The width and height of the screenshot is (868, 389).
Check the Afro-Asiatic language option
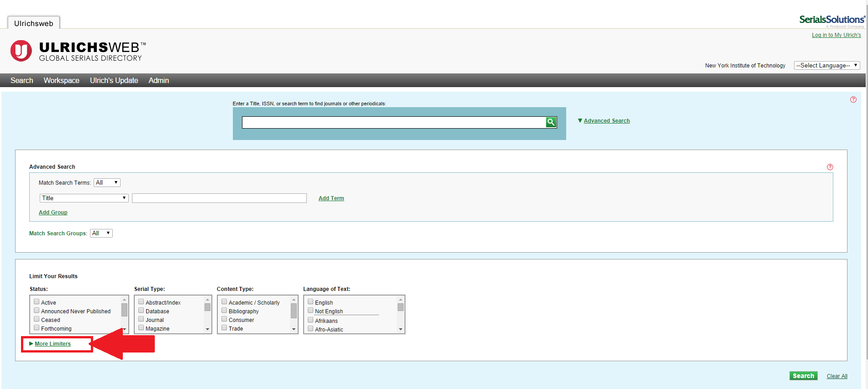310,328
